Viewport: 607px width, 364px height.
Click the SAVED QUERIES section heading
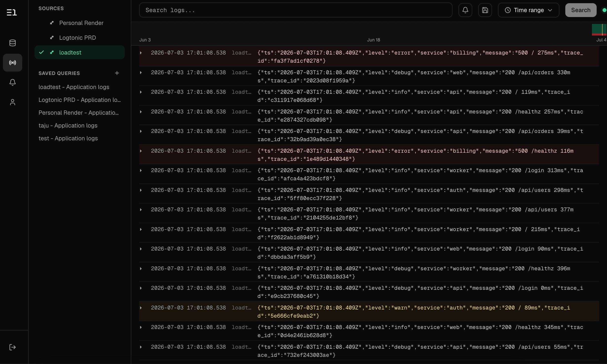pos(59,73)
